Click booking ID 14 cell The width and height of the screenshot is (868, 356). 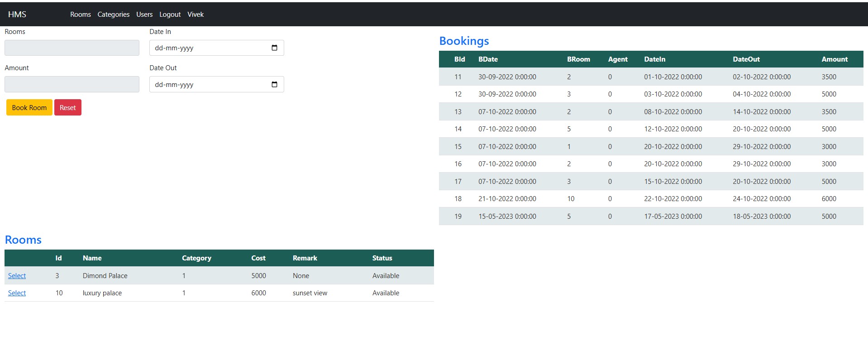(x=458, y=129)
